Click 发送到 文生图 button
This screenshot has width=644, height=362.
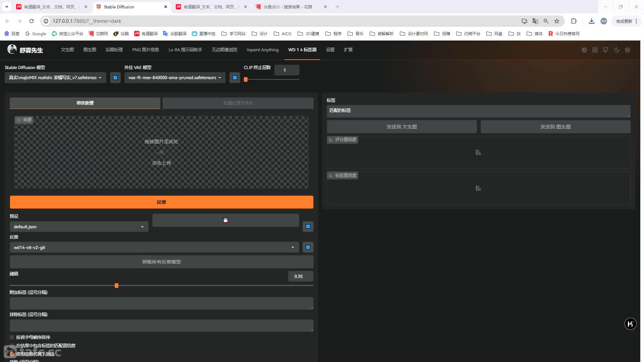point(401,127)
